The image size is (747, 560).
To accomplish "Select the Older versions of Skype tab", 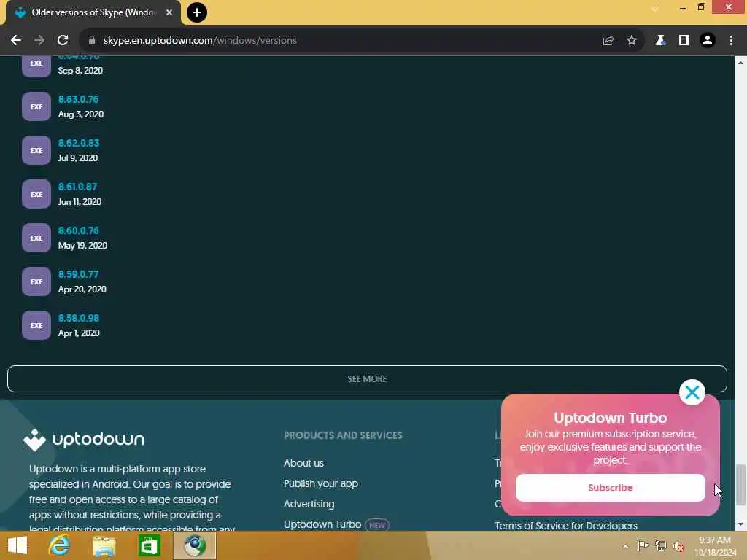I will point(93,12).
